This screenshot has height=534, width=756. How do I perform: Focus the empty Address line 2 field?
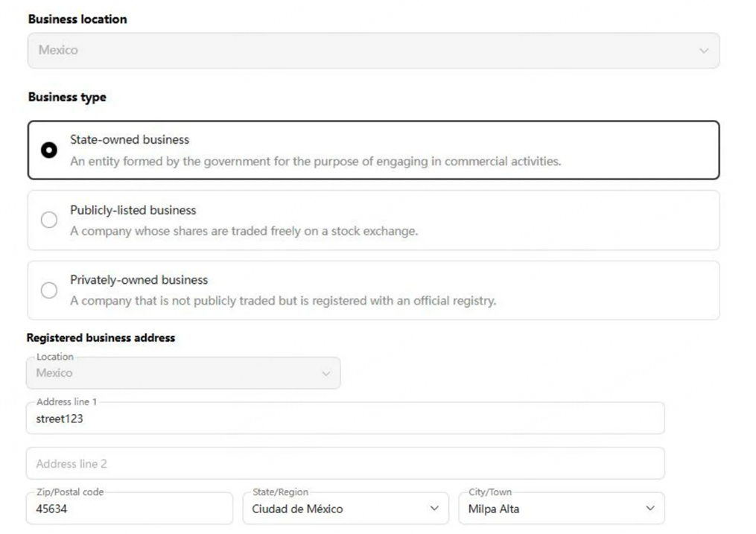point(345,464)
